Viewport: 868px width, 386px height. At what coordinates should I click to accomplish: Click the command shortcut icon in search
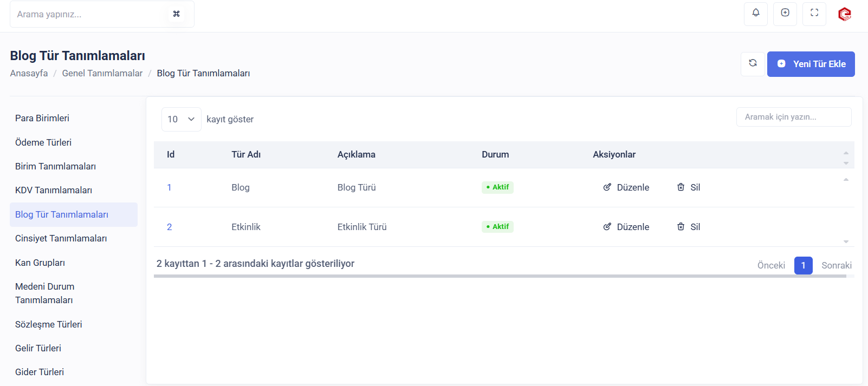[x=176, y=14]
